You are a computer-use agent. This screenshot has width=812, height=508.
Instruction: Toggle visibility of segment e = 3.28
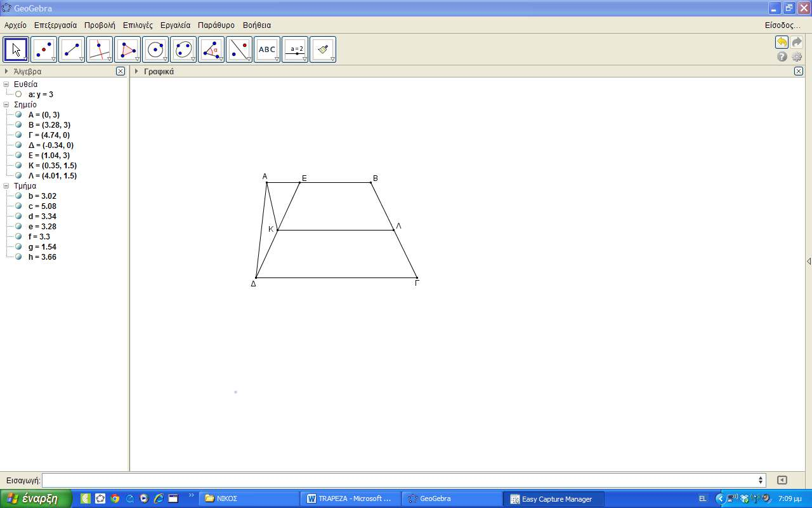[18, 226]
